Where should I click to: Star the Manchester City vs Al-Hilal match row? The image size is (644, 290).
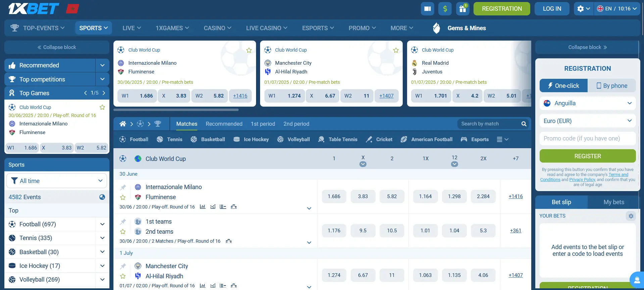coord(123,276)
